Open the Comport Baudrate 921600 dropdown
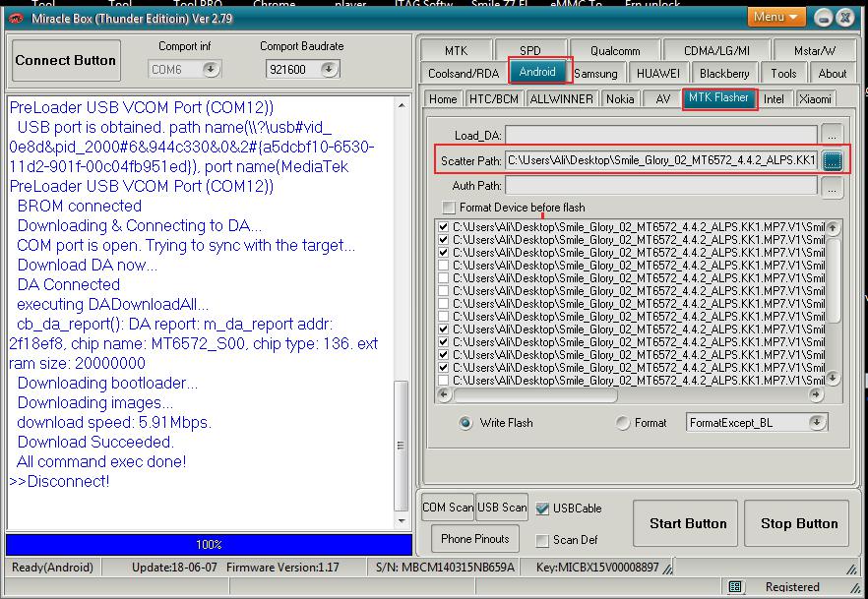The image size is (868, 599). 329,69
